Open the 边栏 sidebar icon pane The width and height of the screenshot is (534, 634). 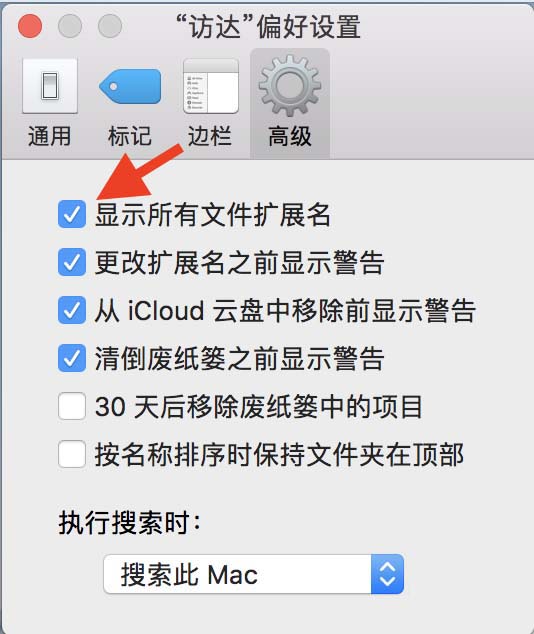pos(211,86)
